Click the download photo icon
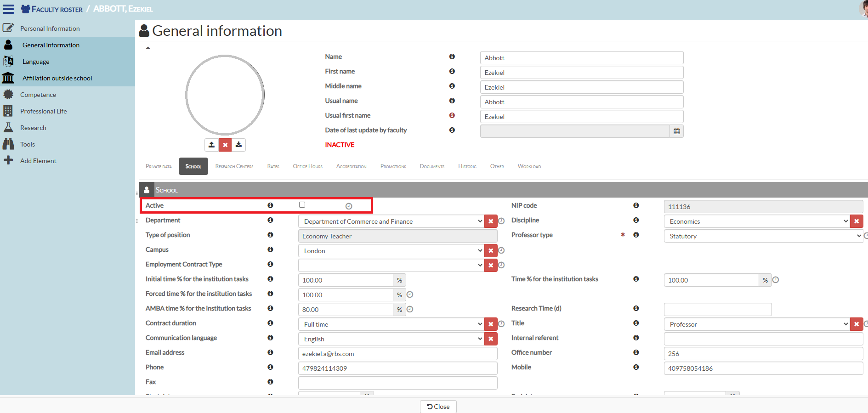 (x=238, y=145)
